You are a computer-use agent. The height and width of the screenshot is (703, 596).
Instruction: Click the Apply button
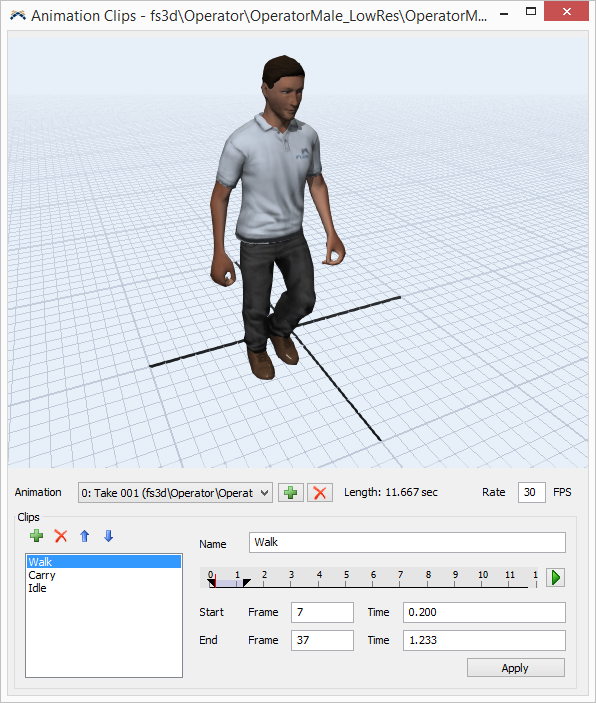click(516, 668)
